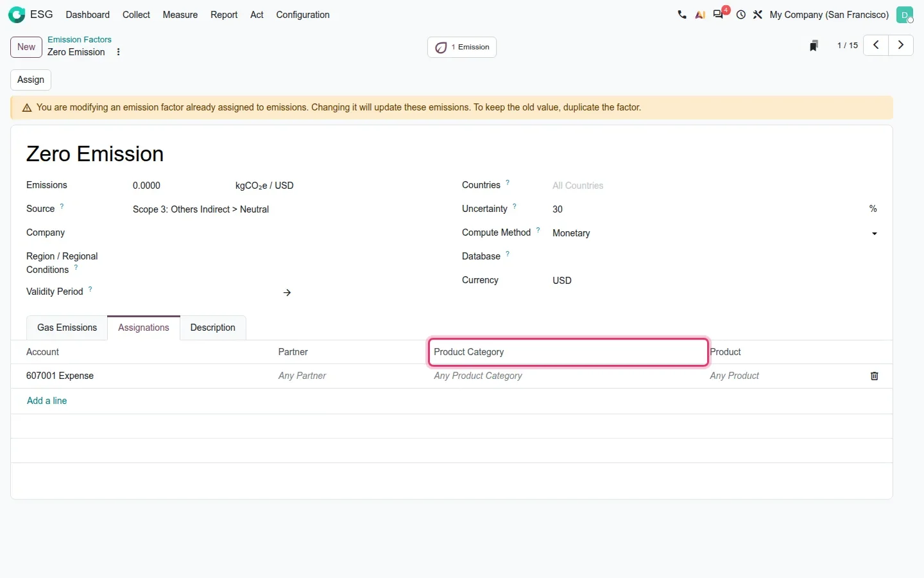Screen dimensions: 924x578
Task: Open the company switcher My Company (San Francisco)
Action: tap(829, 14)
